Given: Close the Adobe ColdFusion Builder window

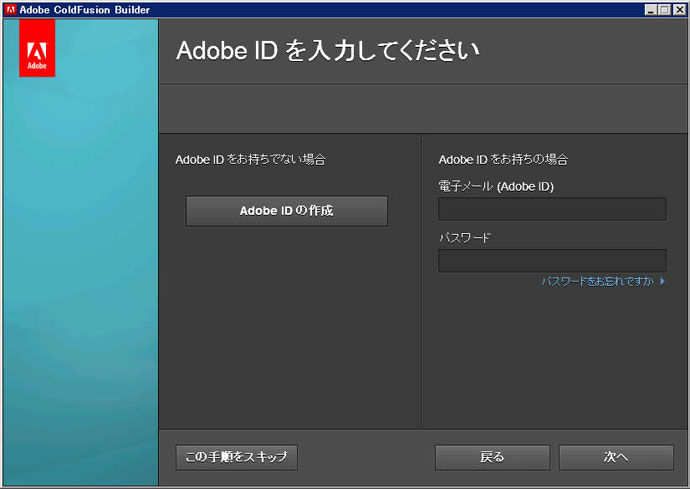Looking at the screenshot, I should (x=678, y=8).
